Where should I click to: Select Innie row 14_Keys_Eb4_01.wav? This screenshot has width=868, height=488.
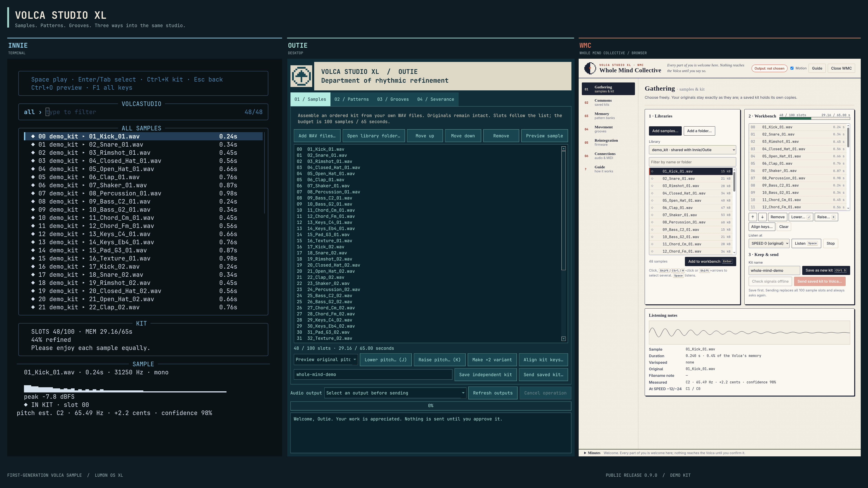point(144,242)
